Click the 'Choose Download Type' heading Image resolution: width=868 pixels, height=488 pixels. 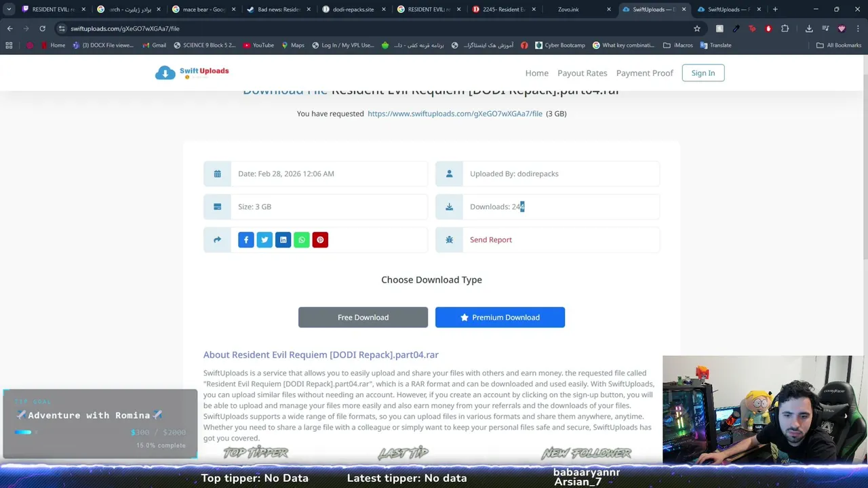tap(431, 280)
